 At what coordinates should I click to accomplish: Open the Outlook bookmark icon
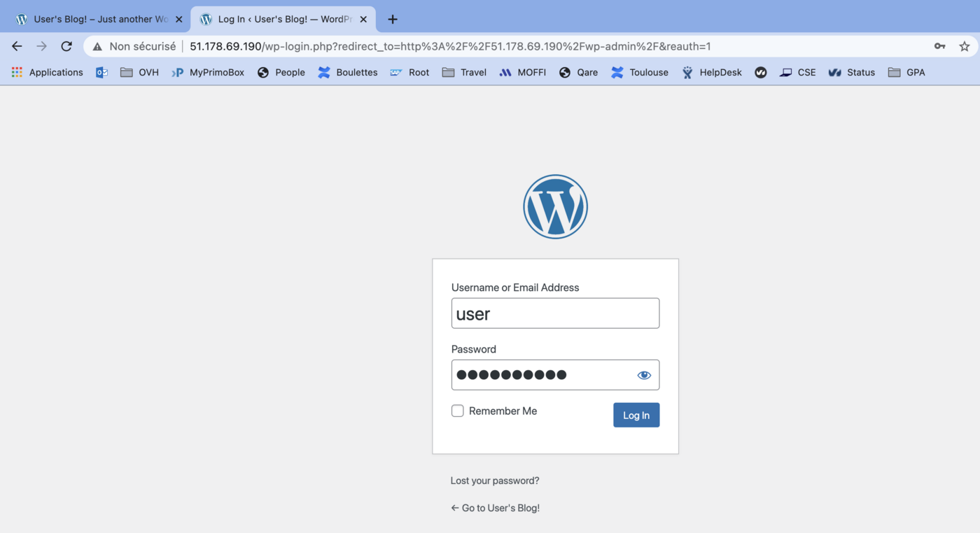pyautogui.click(x=101, y=72)
